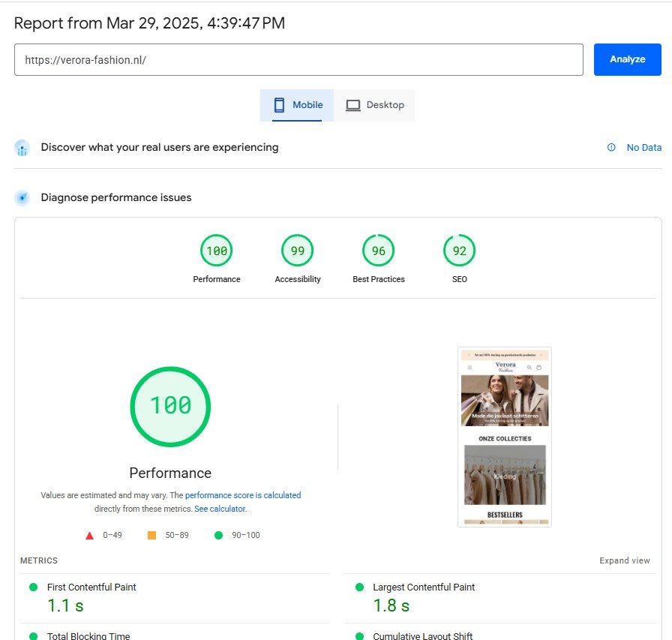Click the real users experience icon
This screenshot has height=640, width=672.
click(22, 148)
